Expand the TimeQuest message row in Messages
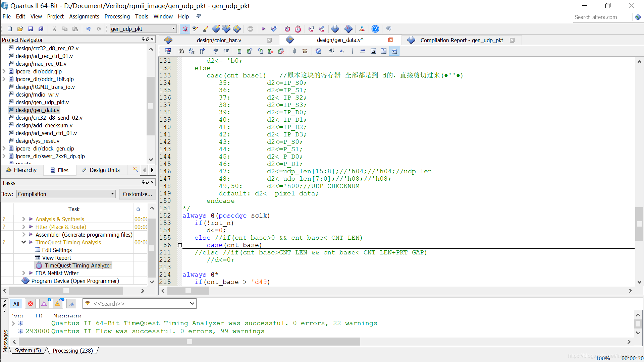This screenshot has width=644, height=362. pos(13,323)
